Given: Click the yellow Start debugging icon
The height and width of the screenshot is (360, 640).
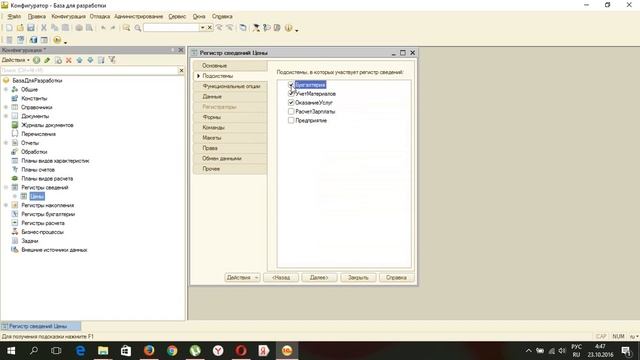Looking at the screenshot, I should 57,40.
